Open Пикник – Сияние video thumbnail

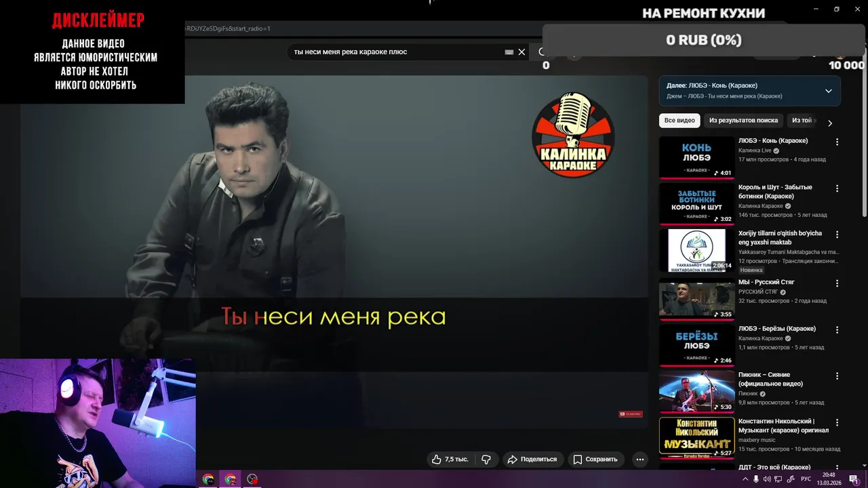pos(696,391)
